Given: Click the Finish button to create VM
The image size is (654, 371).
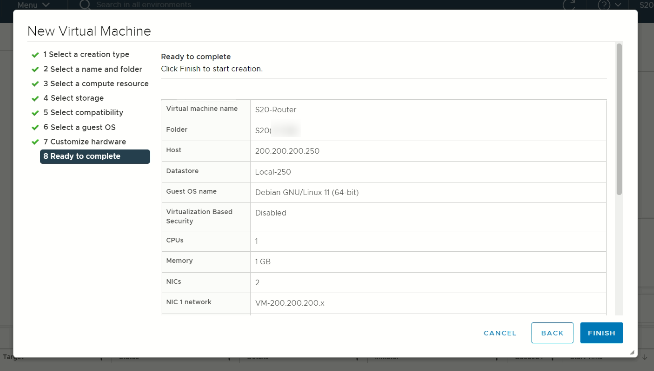Looking at the screenshot, I should (x=601, y=333).
